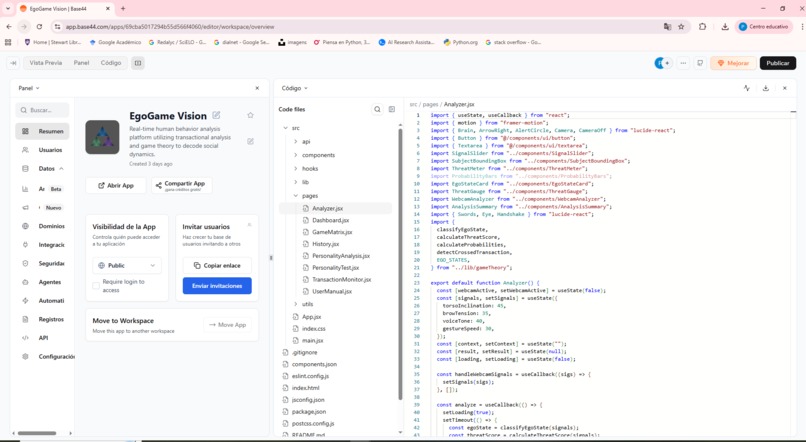Viewport: 806px width, 442px height.
Task: Open new browser tab
Action: click(x=123, y=9)
